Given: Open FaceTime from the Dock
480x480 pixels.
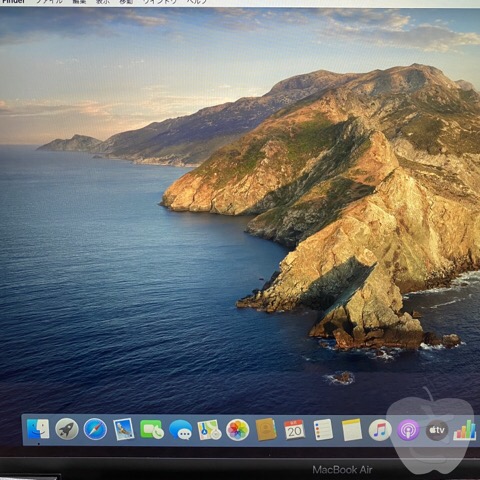Looking at the screenshot, I should (x=152, y=429).
